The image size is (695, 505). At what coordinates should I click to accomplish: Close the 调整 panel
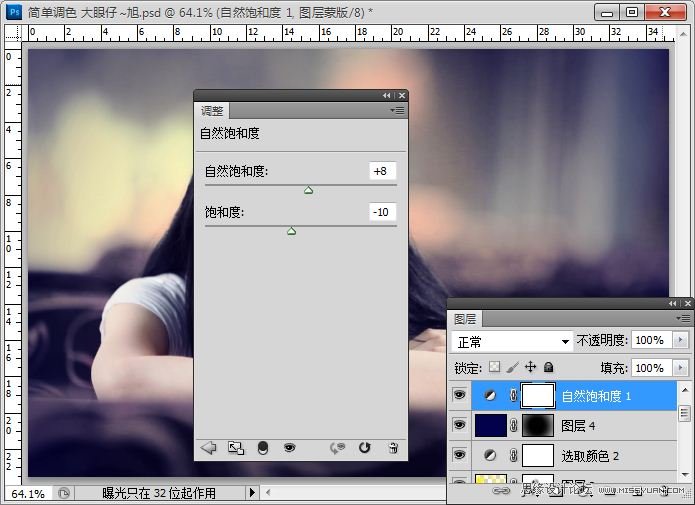tap(402, 95)
